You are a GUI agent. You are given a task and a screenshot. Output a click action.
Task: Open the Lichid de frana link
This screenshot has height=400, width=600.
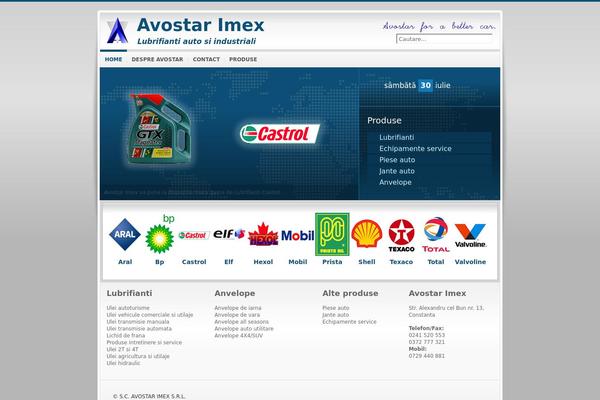(x=126, y=335)
